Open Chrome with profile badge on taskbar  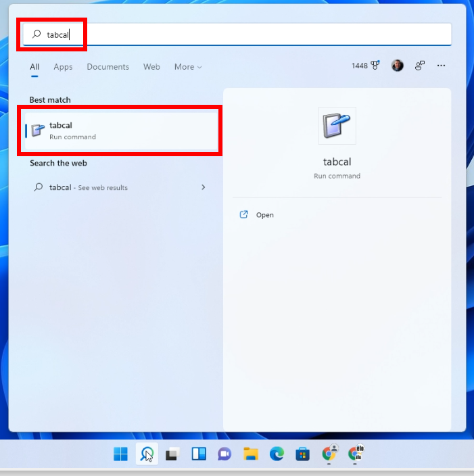[330, 453]
